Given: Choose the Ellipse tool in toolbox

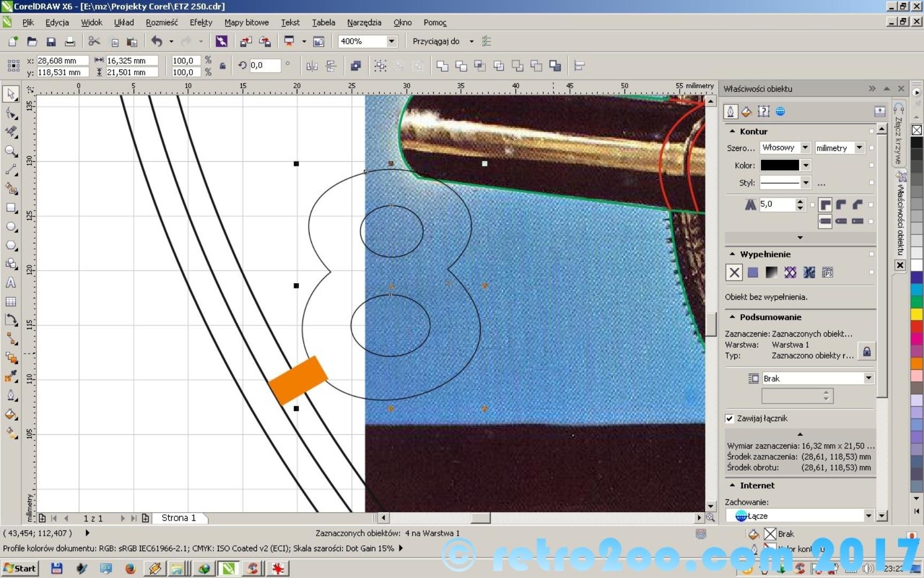Looking at the screenshot, I should tap(11, 226).
